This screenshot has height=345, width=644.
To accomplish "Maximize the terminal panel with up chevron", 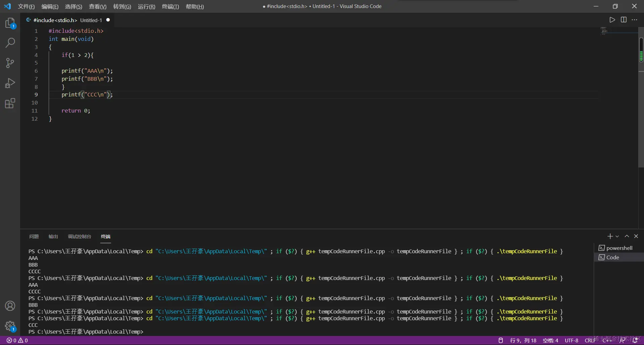I will [627, 236].
